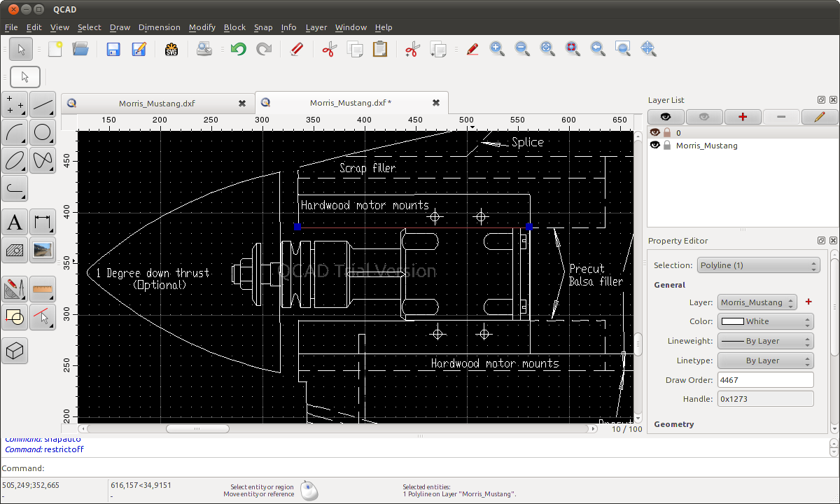Open print preview from the toolbar

point(204,49)
